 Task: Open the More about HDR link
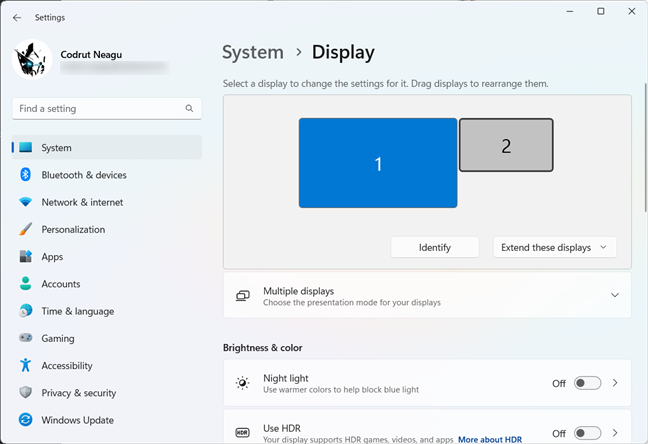(x=490, y=439)
